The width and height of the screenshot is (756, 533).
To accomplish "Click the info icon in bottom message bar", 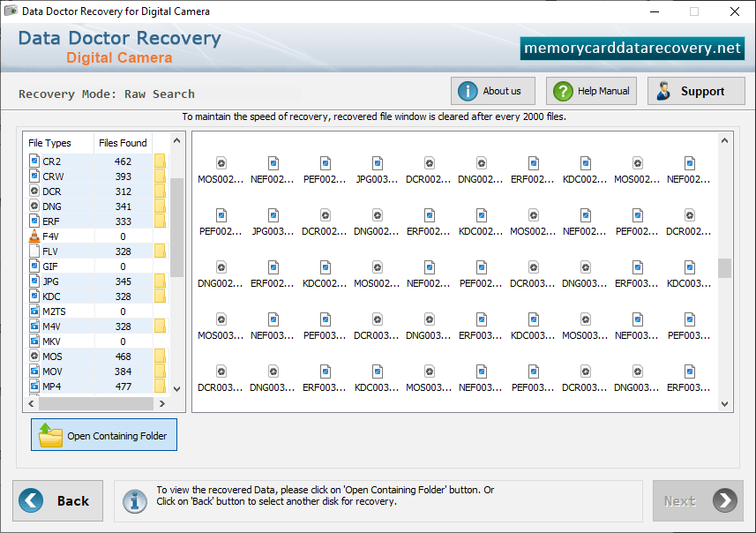I will click(x=134, y=501).
